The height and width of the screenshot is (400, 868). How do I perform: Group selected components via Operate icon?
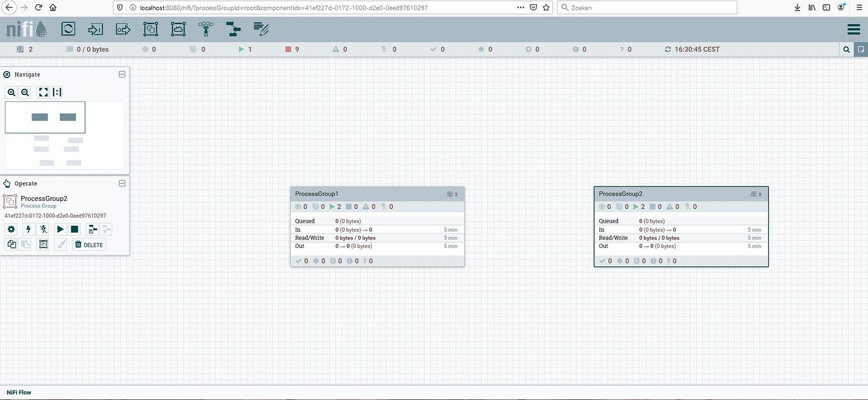point(43,245)
